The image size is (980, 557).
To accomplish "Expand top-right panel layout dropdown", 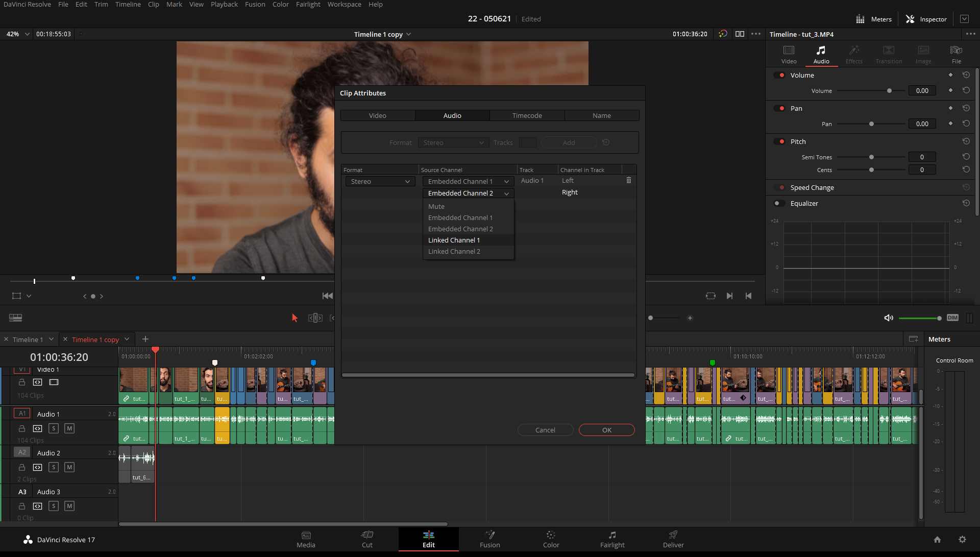I will (964, 19).
